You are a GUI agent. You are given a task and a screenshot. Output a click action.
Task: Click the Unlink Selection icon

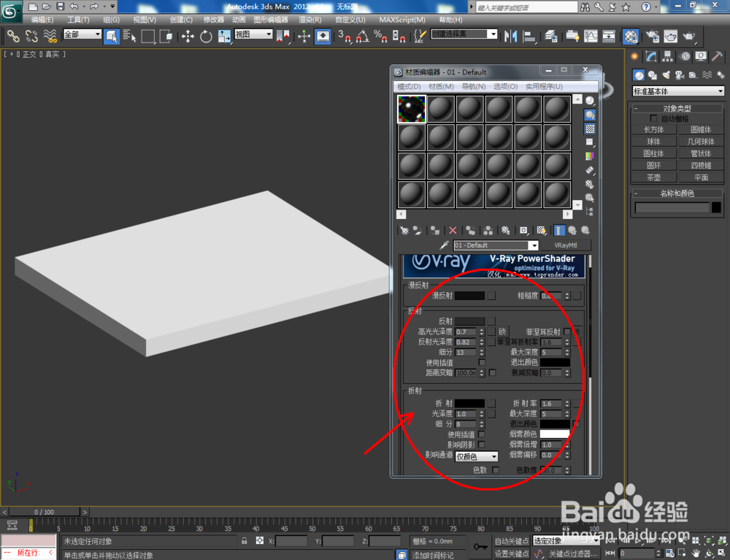tap(31, 37)
